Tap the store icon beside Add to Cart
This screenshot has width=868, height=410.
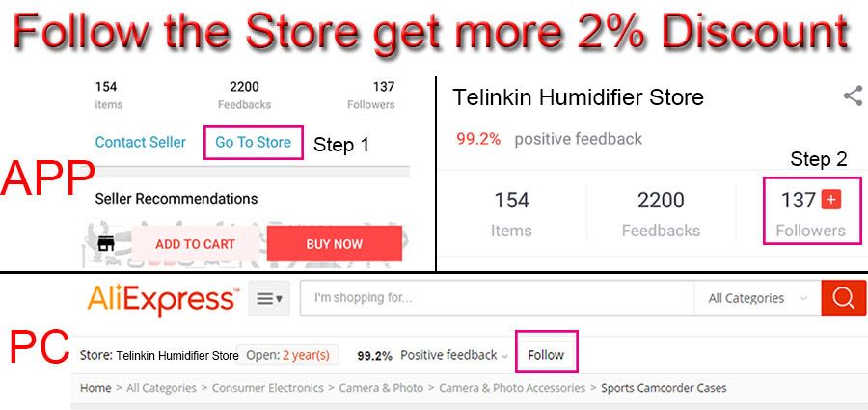tap(106, 244)
